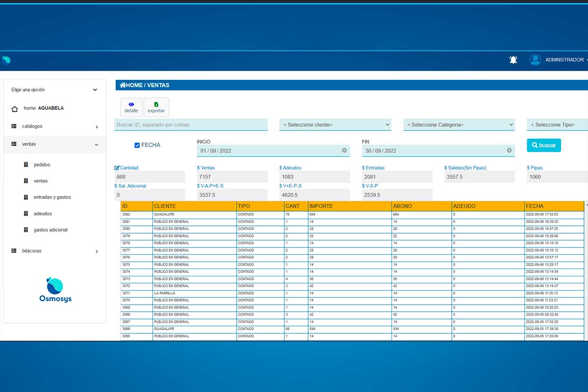Click the Buscar ID search field
Image resolution: width=588 pixels, height=392 pixels.
coord(191,125)
